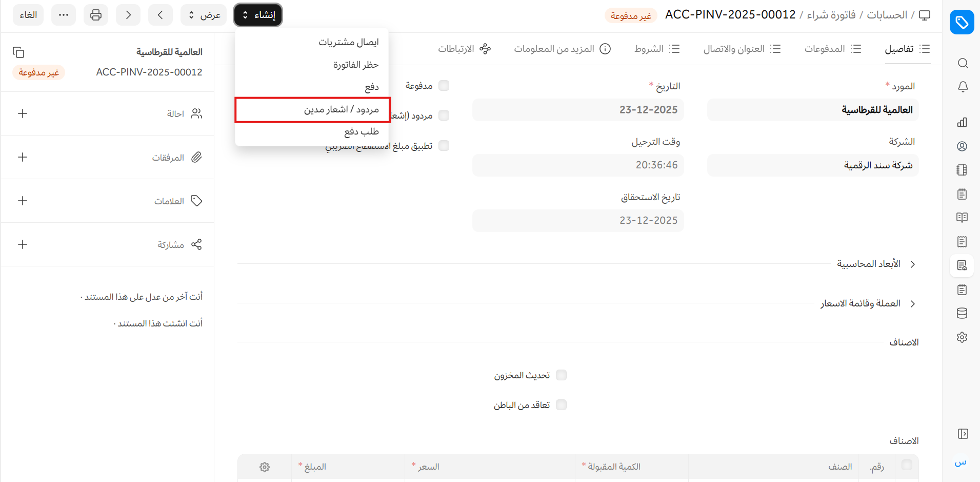Screen dimensions: 980x482
Task: Open the عرض dropdown
Action: 204,15
